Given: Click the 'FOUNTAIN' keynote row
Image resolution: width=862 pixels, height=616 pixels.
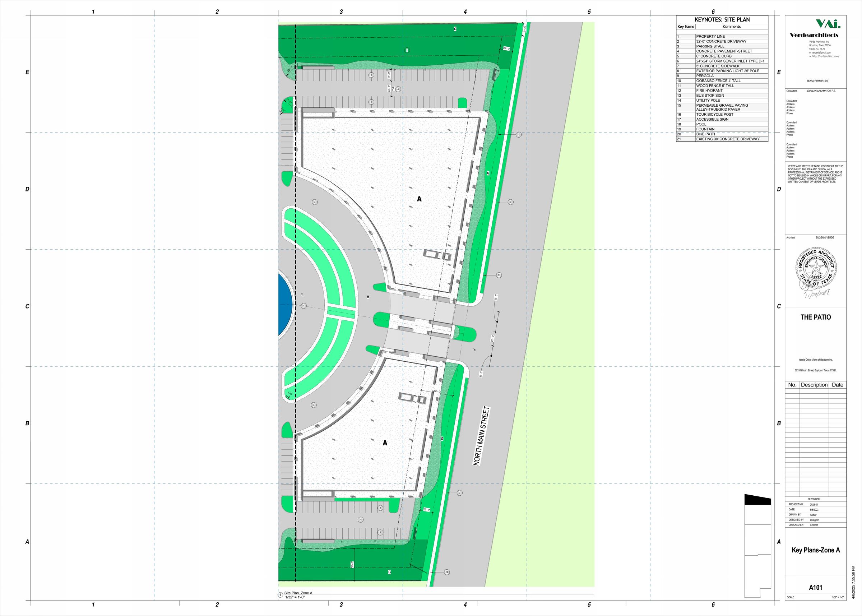Looking at the screenshot, I should (x=722, y=129).
